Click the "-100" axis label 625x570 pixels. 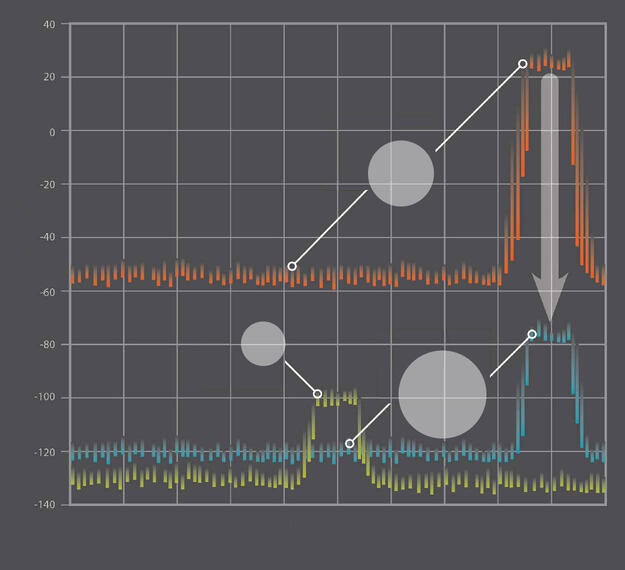[x=45, y=397]
